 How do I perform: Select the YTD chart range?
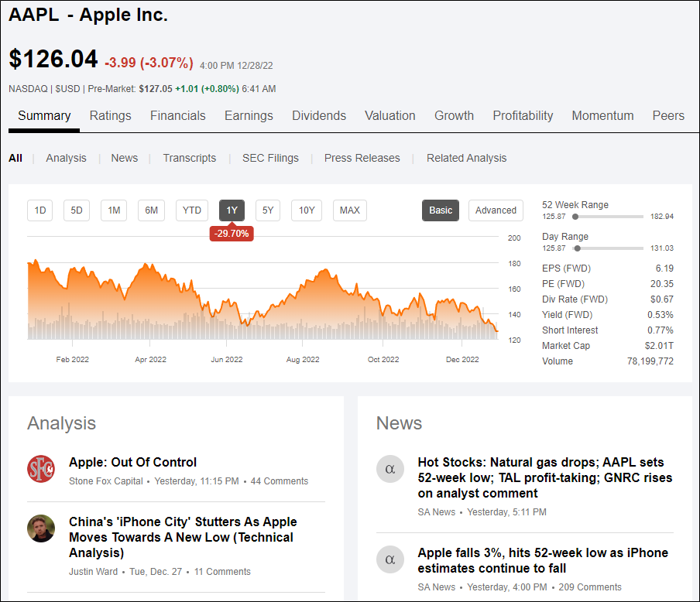point(192,210)
